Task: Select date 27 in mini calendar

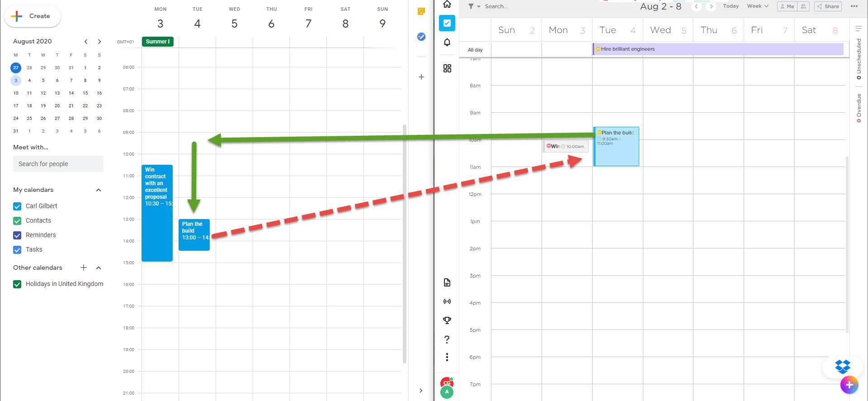Action: (16, 68)
